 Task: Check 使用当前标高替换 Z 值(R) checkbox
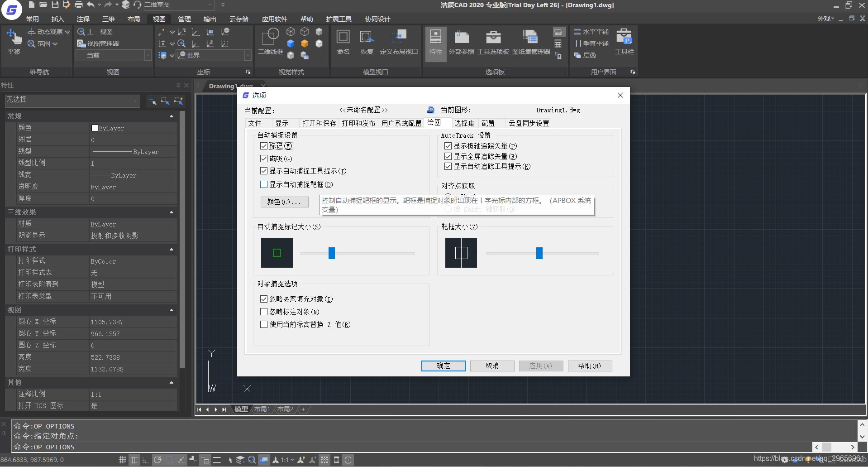coord(264,324)
